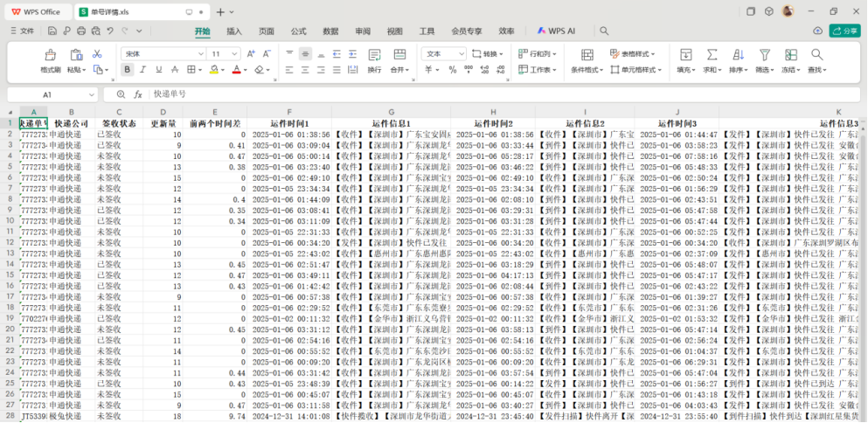Image resolution: width=868 pixels, height=423 pixels.
Task: Increase indent icon in alignment group
Action: pos(352,53)
